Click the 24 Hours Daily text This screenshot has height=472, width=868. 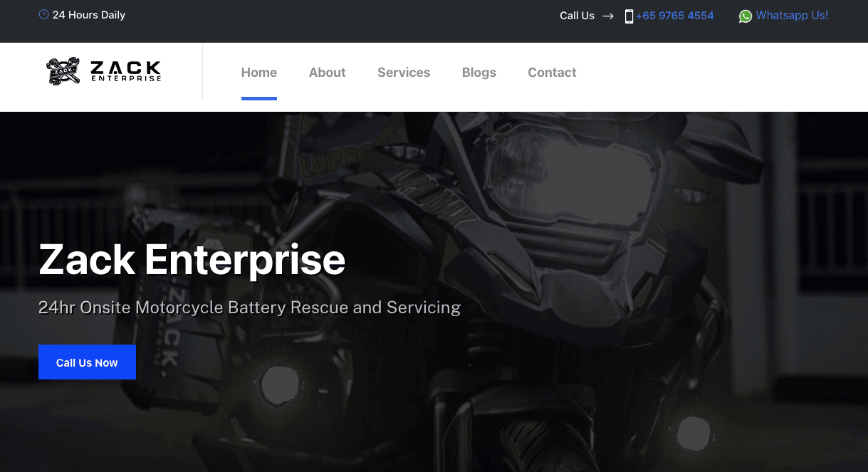click(x=89, y=15)
